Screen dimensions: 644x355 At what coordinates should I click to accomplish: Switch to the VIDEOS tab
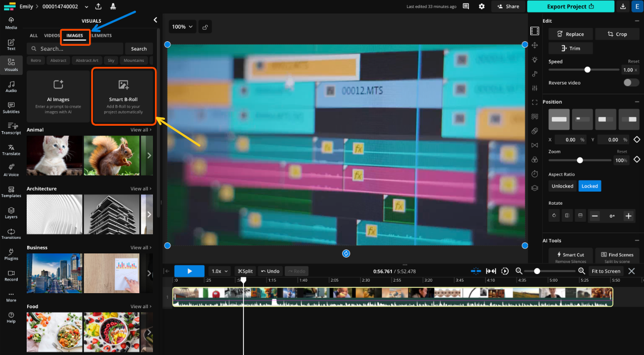click(51, 35)
